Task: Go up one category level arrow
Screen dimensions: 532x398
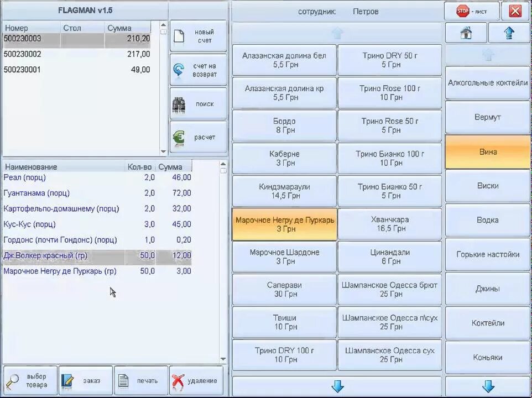Action: click(x=509, y=33)
